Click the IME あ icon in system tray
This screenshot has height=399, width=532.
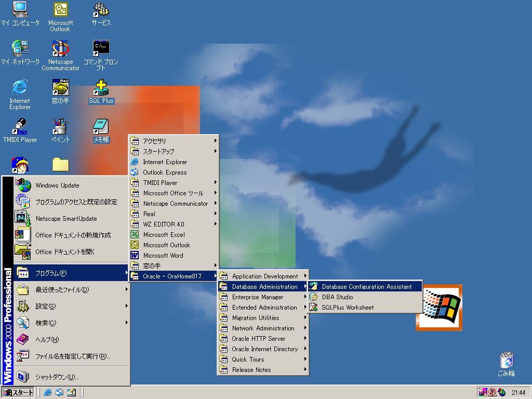493,393
